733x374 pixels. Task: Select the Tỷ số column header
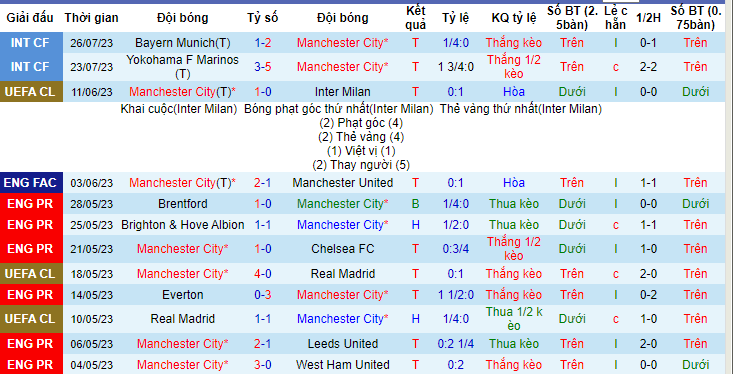pyautogui.click(x=263, y=18)
